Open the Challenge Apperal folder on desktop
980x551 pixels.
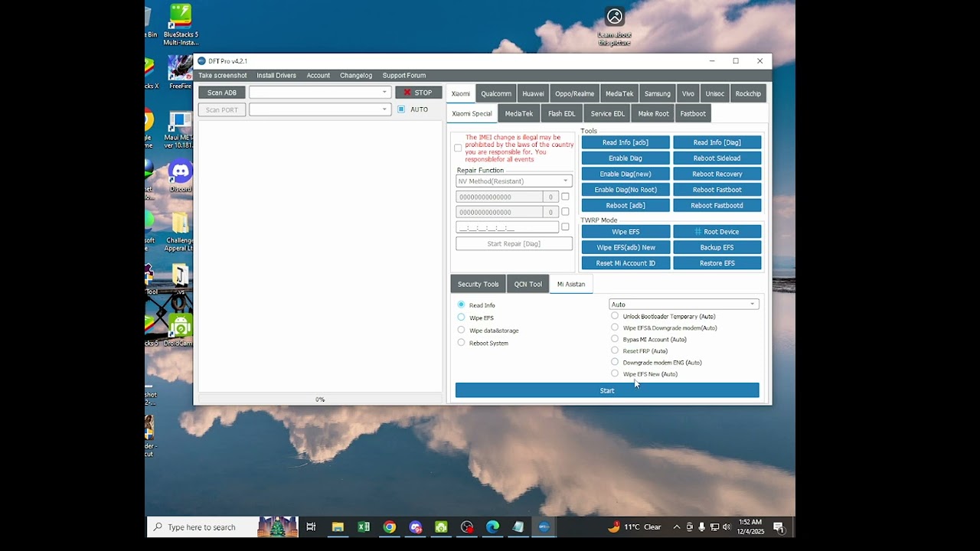point(180,231)
